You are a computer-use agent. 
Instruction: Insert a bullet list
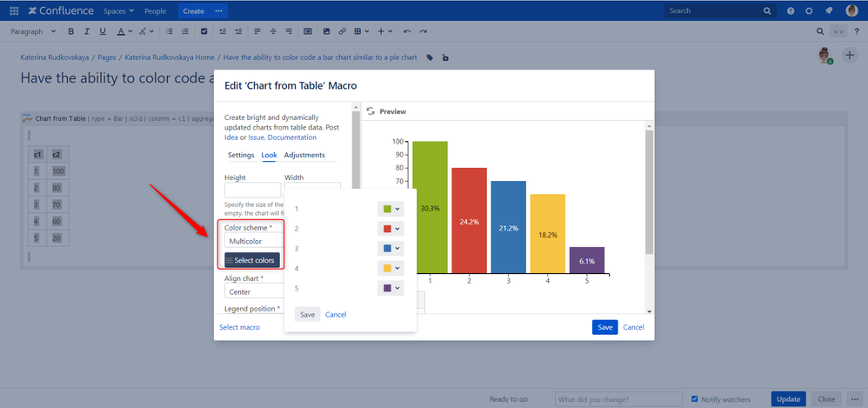[x=170, y=31]
